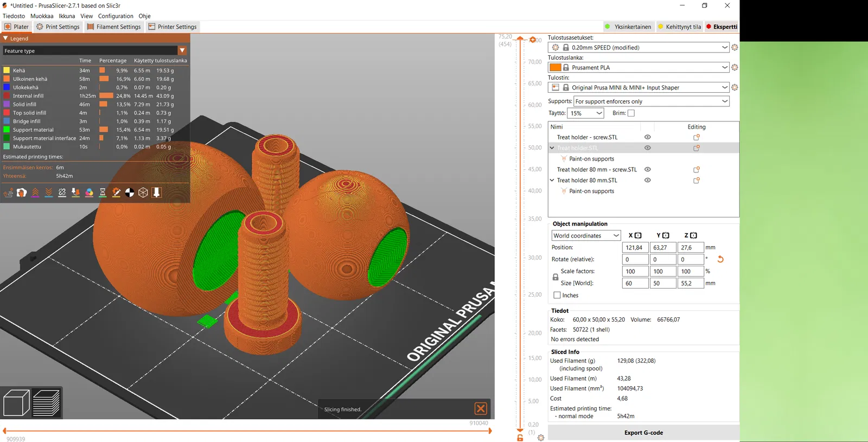Close the Slicing finished notification
This screenshot has width=868, height=442.
481,408
